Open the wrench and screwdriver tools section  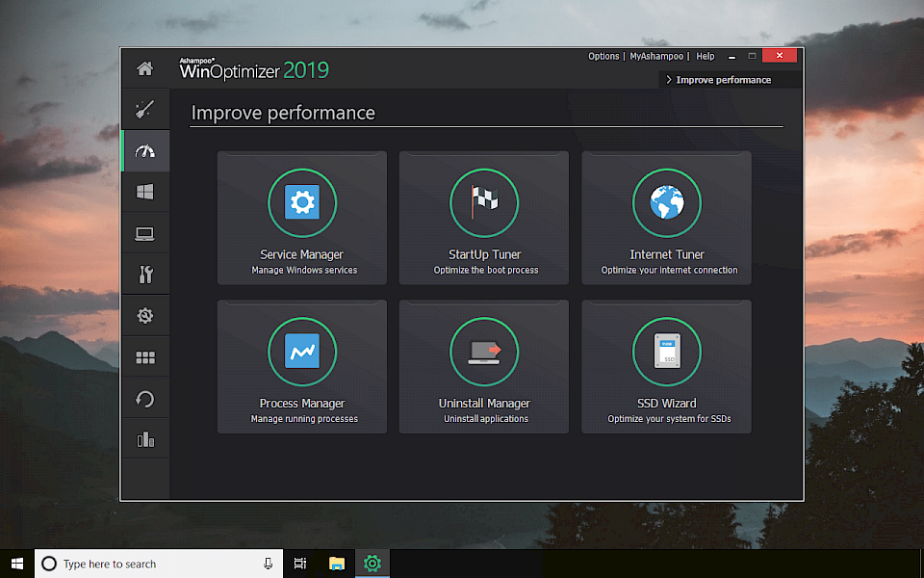[x=145, y=275]
